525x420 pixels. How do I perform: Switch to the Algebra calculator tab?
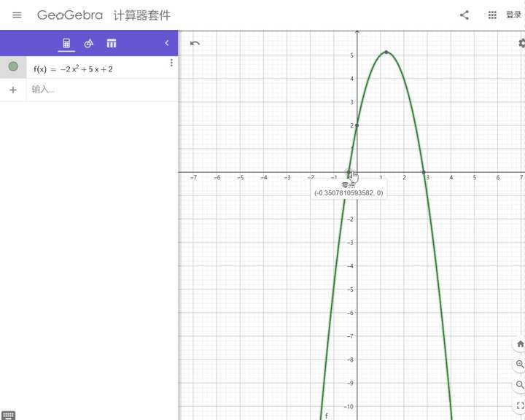click(x=66, y=43)
